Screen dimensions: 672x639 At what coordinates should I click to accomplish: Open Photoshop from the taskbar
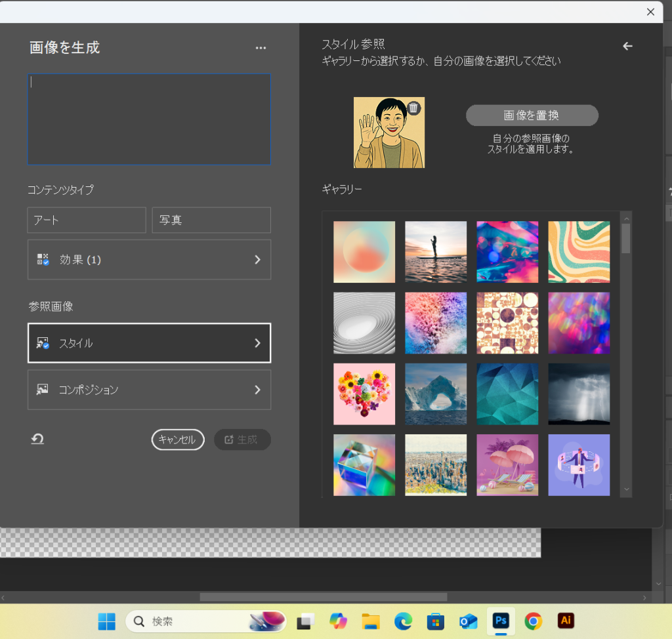click(x=501, y=621)
